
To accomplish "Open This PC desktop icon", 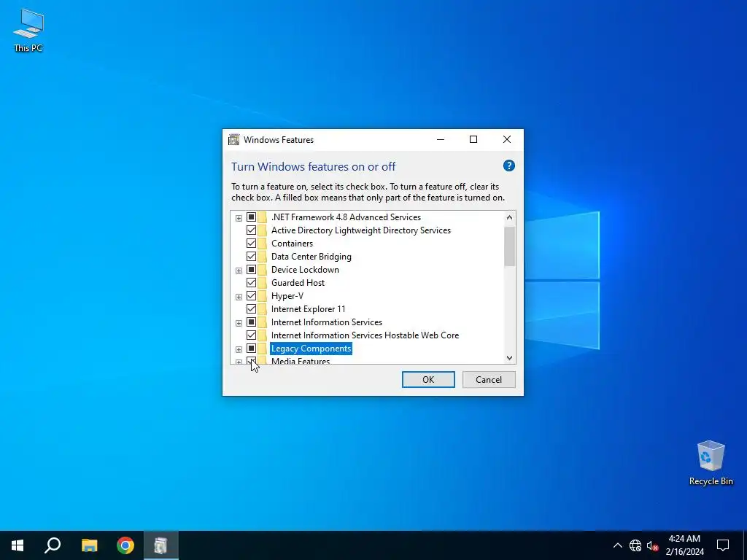I will 28,31.
